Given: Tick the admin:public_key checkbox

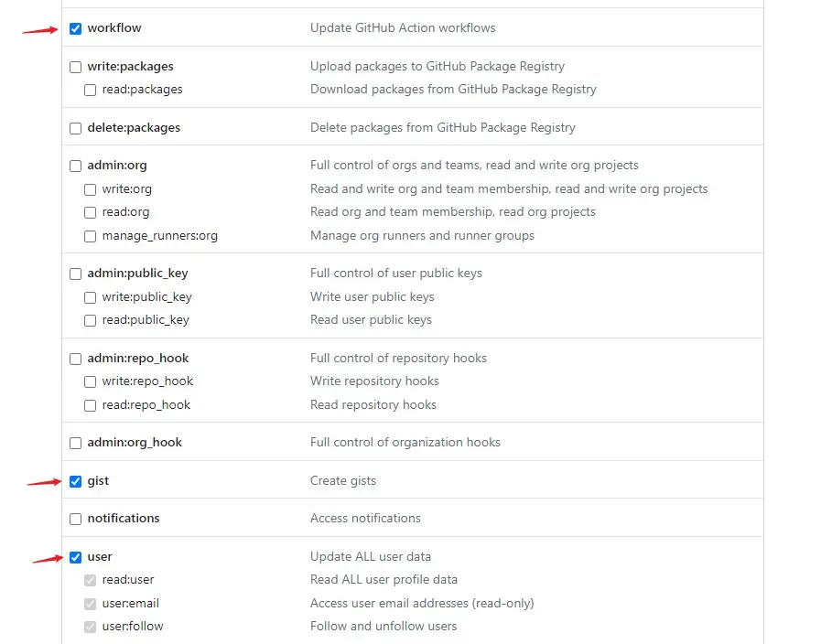Looking at the screenshot, I should pos(76,274).
